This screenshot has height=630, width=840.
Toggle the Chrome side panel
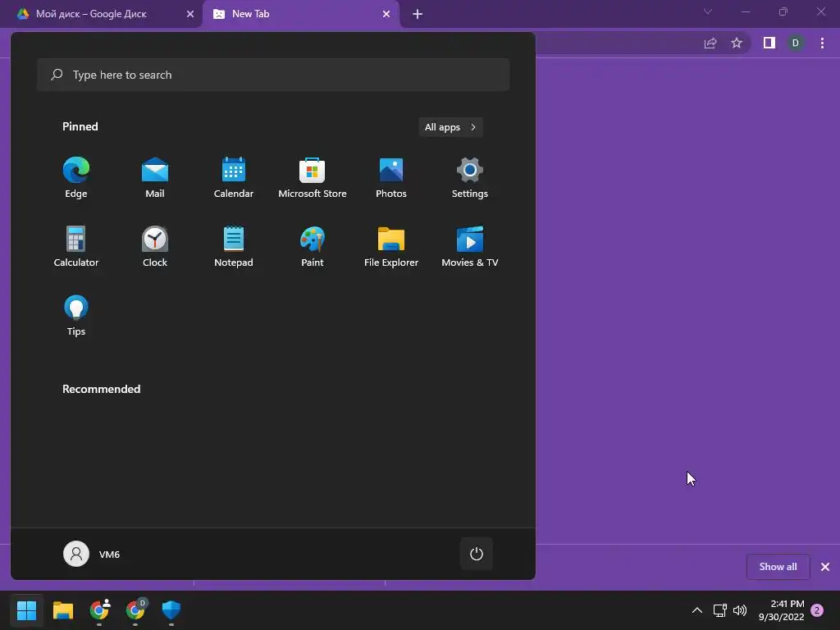[769, 43]
